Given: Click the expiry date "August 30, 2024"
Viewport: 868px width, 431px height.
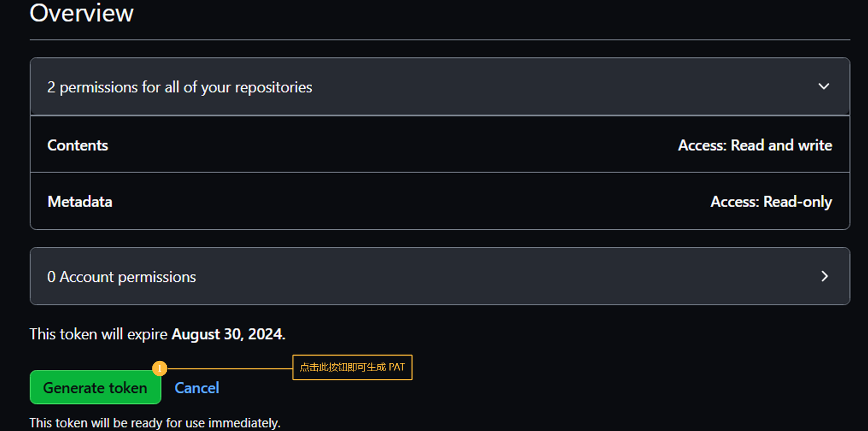Looking at the screenshot, I should coord(228,334).
